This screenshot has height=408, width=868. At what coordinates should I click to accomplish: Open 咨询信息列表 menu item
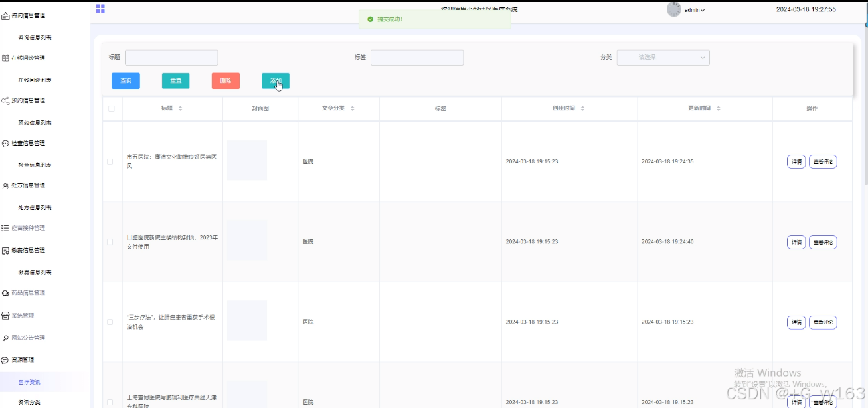click(x=35, y=37)
